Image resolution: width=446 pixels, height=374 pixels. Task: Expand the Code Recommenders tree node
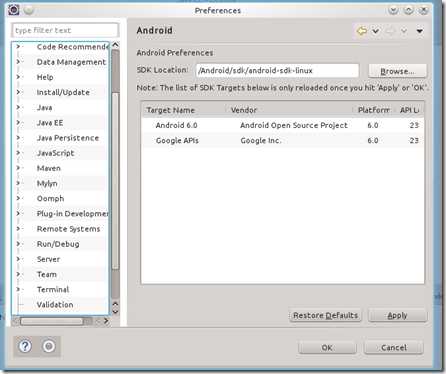[18, 47]
